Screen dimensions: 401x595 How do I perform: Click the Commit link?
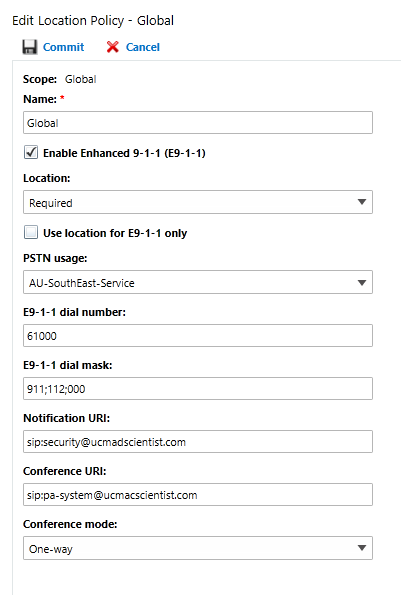click(x=63, y=47)
